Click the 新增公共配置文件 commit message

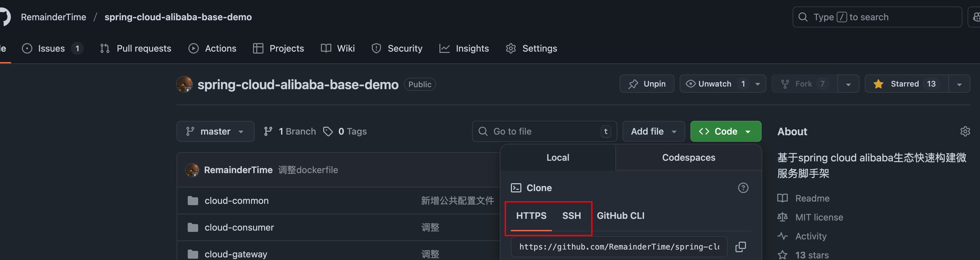point(457,201)
